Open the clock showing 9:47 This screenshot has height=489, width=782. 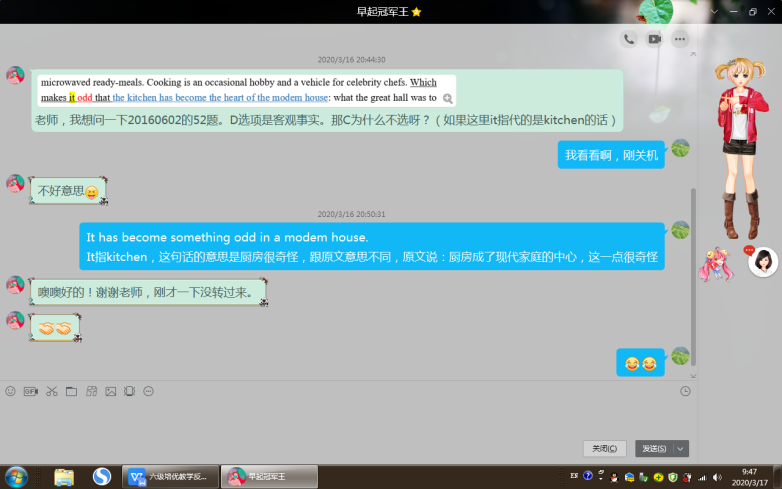(x=750, y=477)
